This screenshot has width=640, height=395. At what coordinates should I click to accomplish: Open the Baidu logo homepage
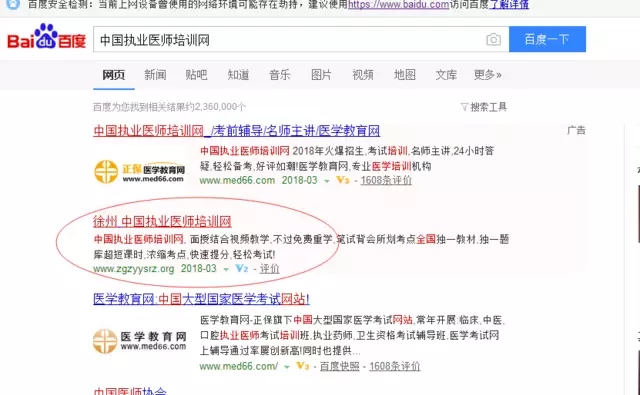click(47, 37)
